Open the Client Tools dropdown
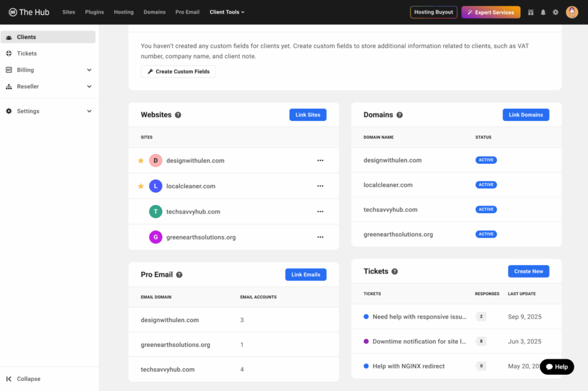The image size is (588, 391). pyautogui.click(x=227, y=11)
